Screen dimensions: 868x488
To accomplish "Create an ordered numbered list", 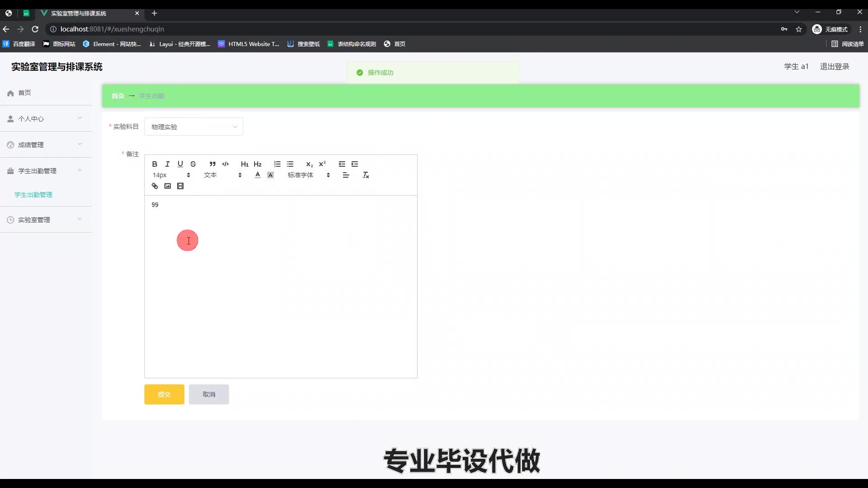I will (277, 164).
